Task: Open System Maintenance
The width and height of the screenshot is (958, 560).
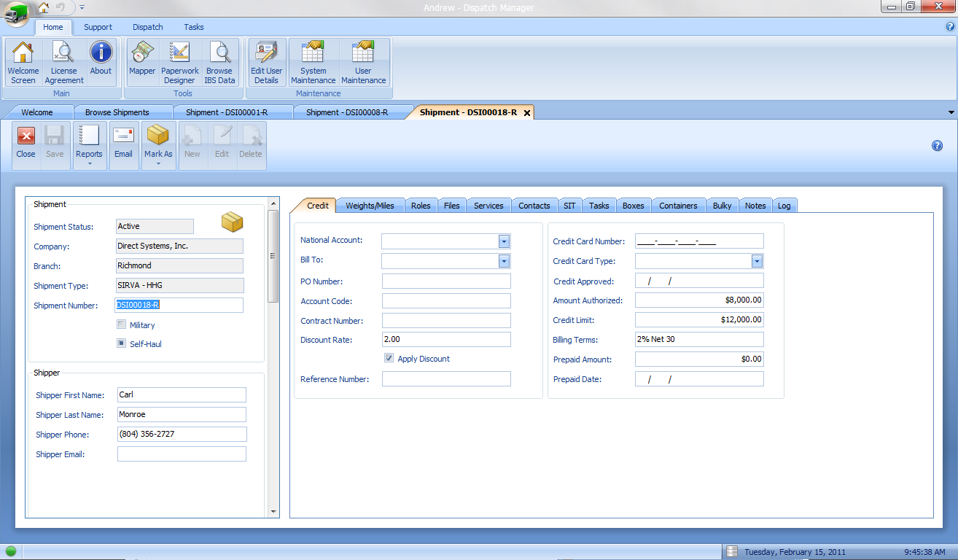Action: click(x=313, y=61)
